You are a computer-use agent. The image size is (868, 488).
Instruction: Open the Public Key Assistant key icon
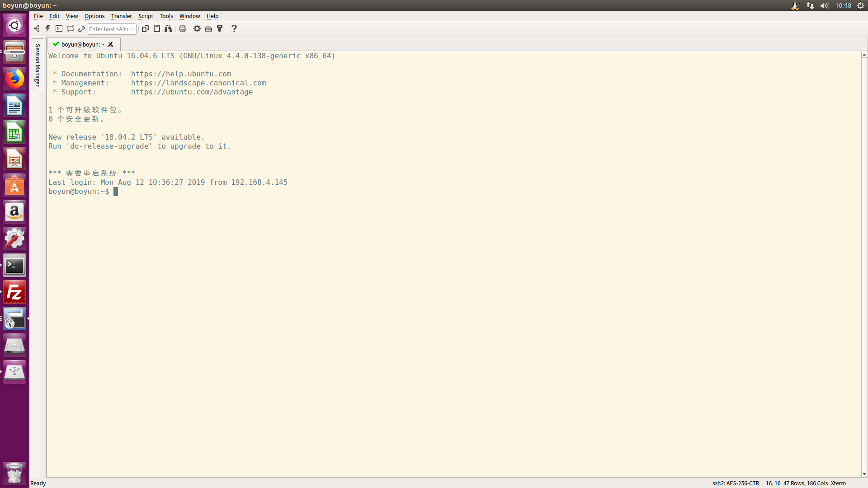(220, 28)
